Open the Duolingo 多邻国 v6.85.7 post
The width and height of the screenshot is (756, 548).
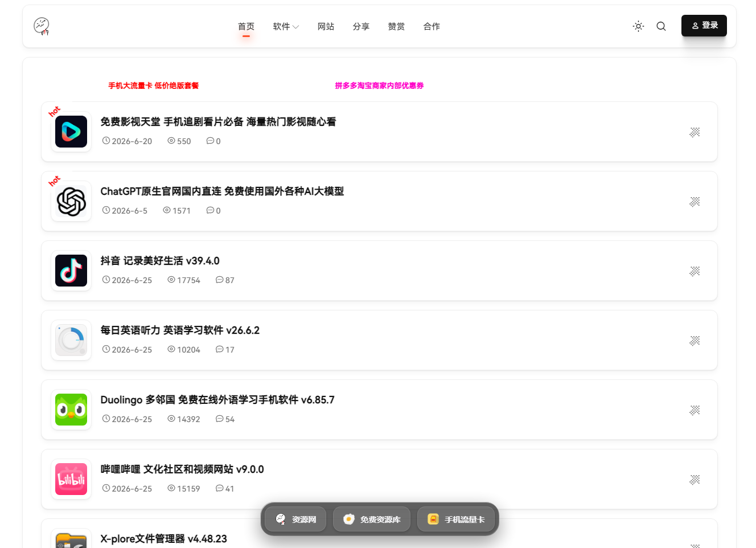tap(217, 400)
